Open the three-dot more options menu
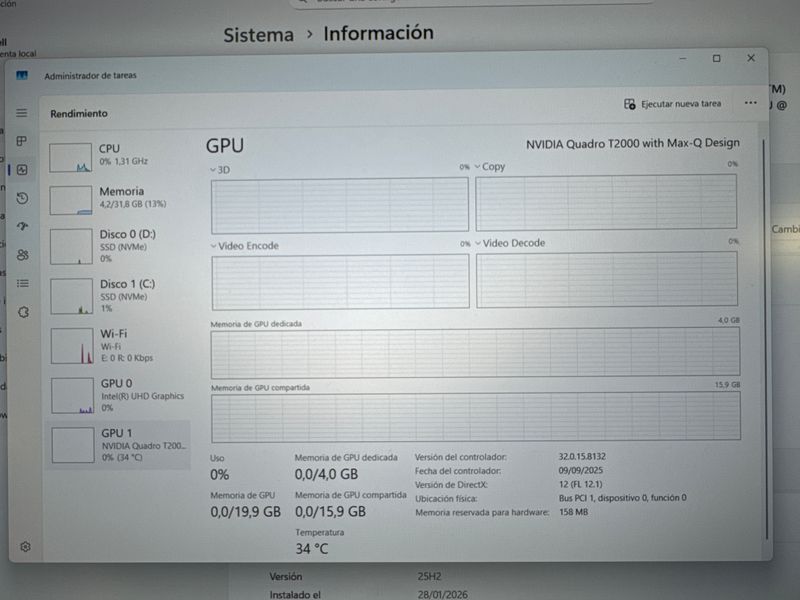800x600 pixels. coord(750,103)
